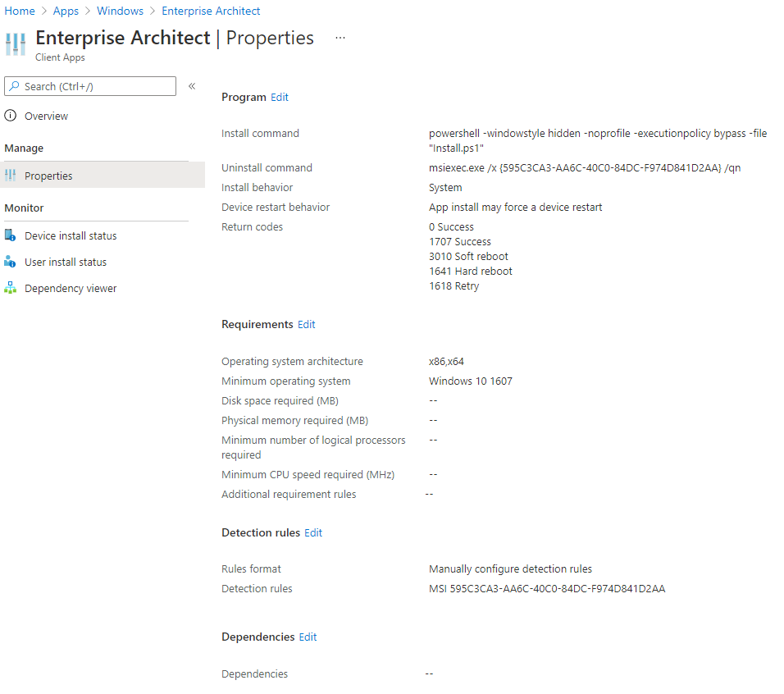Edit the Detection rules section
Screen dimensions: 784x694
coord(313,532)
